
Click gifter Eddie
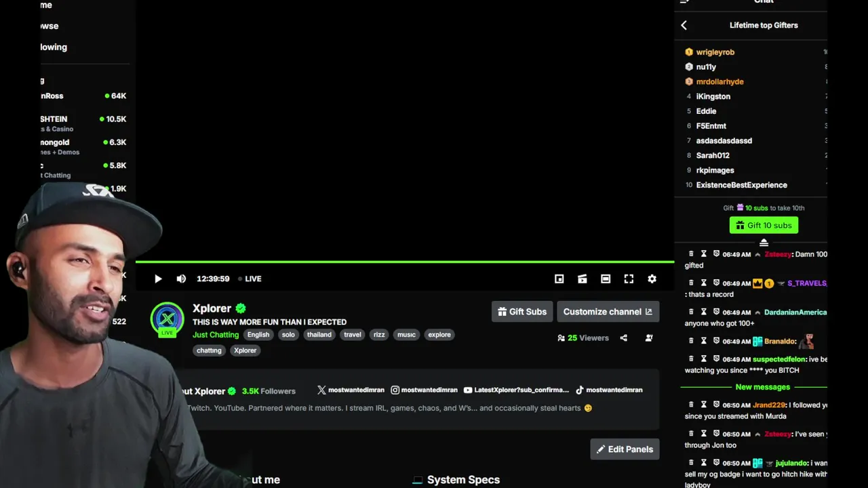tap(706, 111)
